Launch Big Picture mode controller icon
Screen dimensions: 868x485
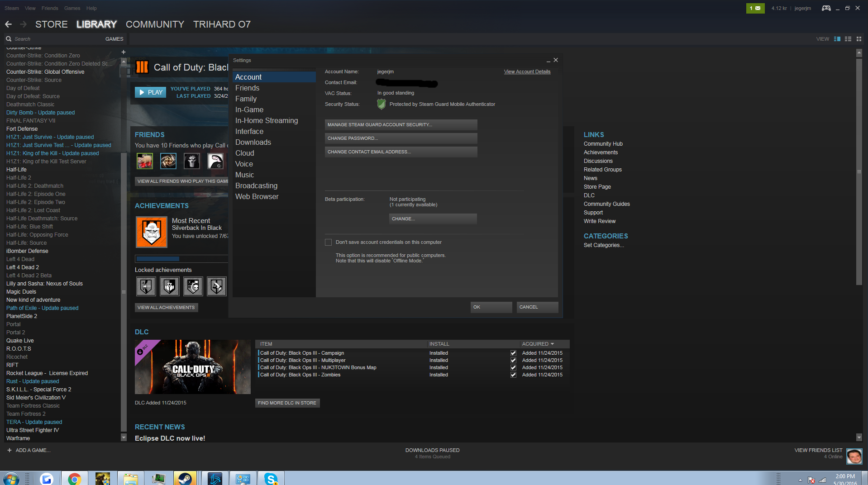click(826, 8)
